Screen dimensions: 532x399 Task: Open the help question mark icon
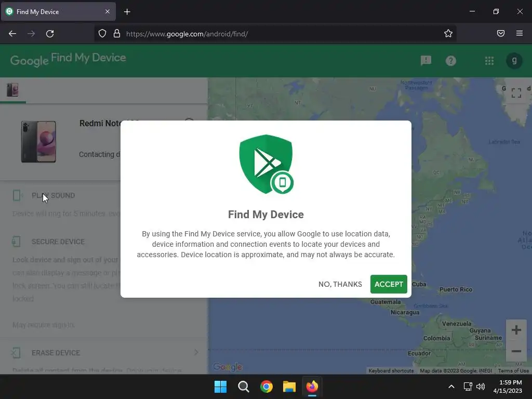coord(450,61)
